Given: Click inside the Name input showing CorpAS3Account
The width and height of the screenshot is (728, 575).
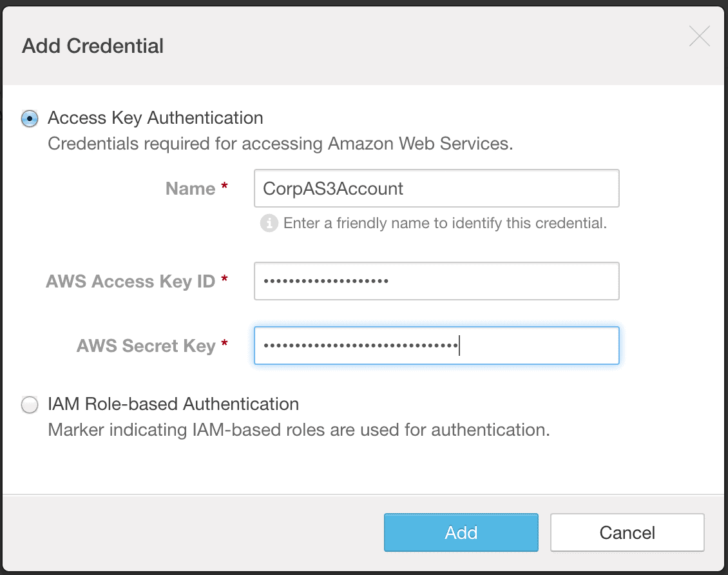Looking at the screenshot, I should click(436, 188).
